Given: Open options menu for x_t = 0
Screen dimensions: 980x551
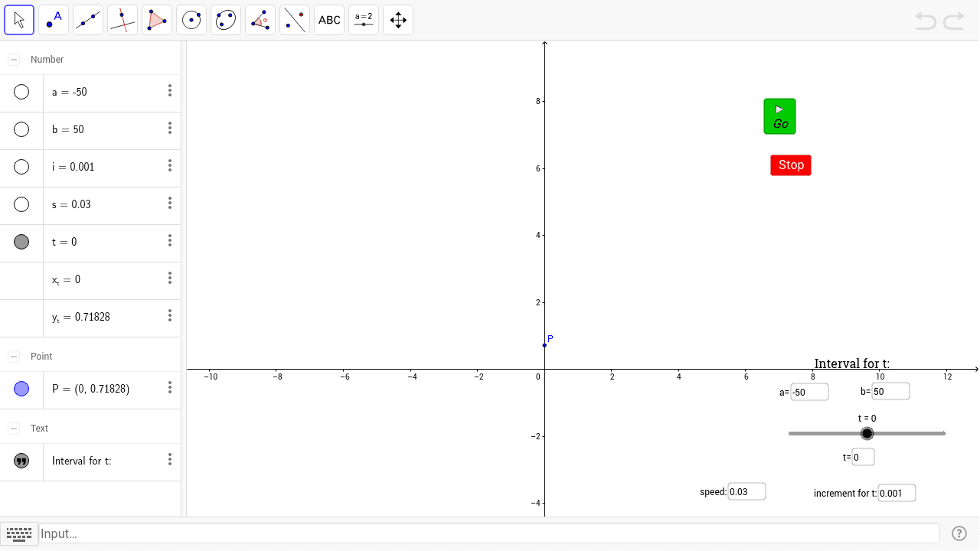Looking at the screenshot, I should coord(170,279).
